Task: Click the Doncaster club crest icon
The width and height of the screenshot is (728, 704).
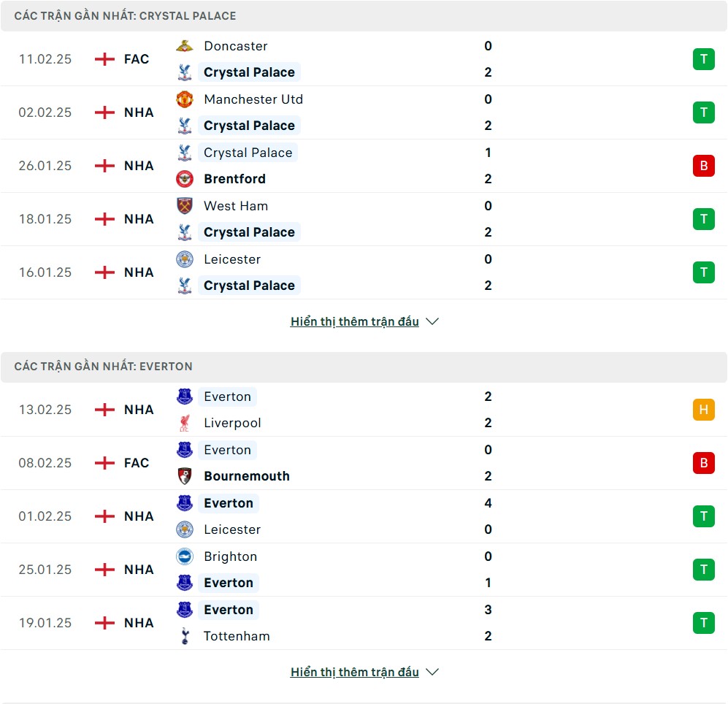Action: pos(185,46)
